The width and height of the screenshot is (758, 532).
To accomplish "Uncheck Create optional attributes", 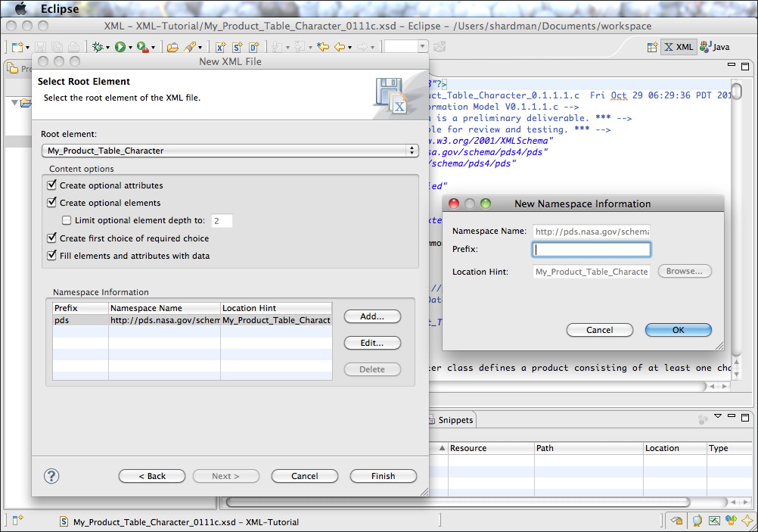I will (x=51, y=185).
